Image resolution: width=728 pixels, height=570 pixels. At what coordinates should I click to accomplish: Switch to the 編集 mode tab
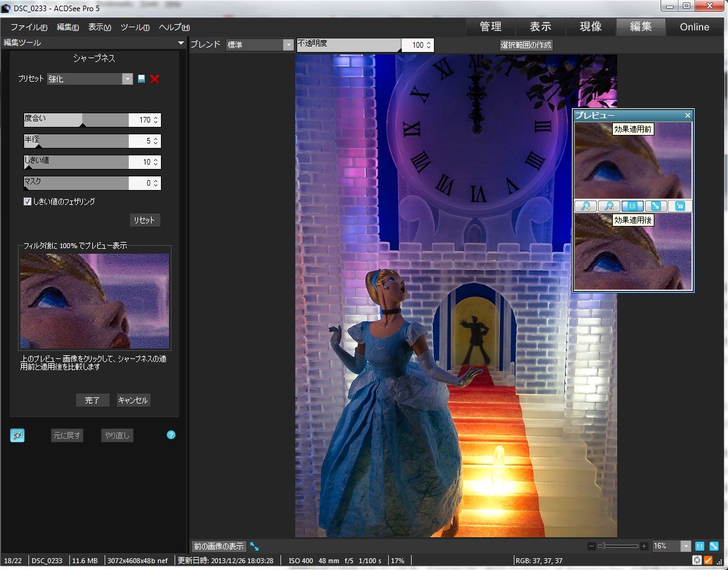pos(641,27)
